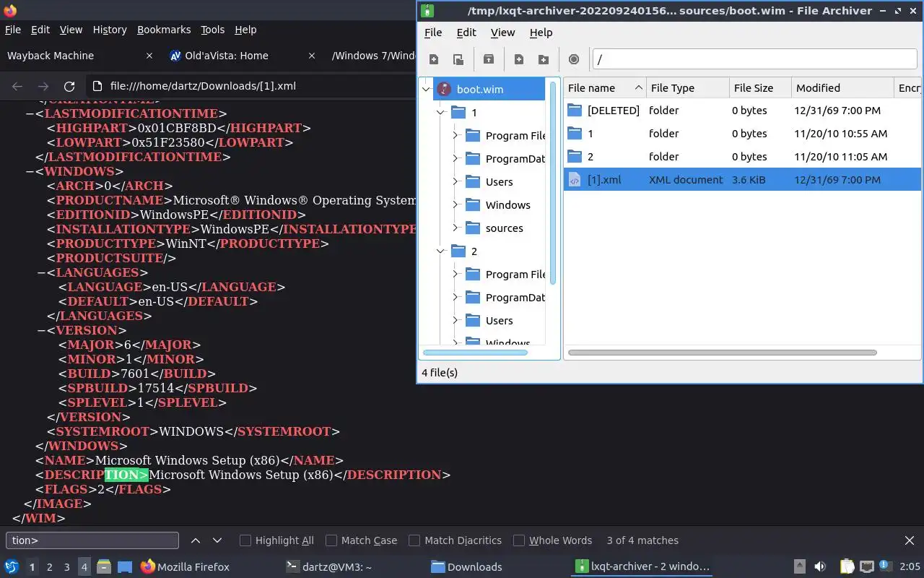The width and height of the screenshot is (924, 578).
Task: Go to next find match arrow
Action: click(x=217, y=540)
